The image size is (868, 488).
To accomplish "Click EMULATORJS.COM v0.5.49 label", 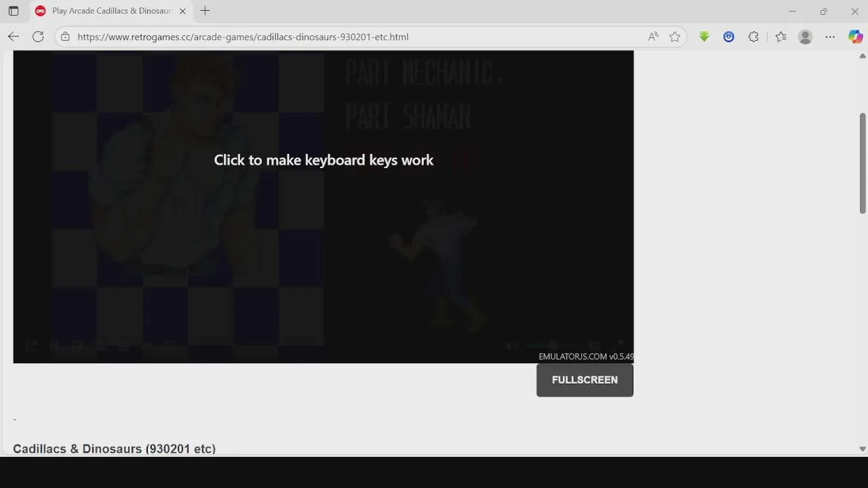I will click(586, 357).
